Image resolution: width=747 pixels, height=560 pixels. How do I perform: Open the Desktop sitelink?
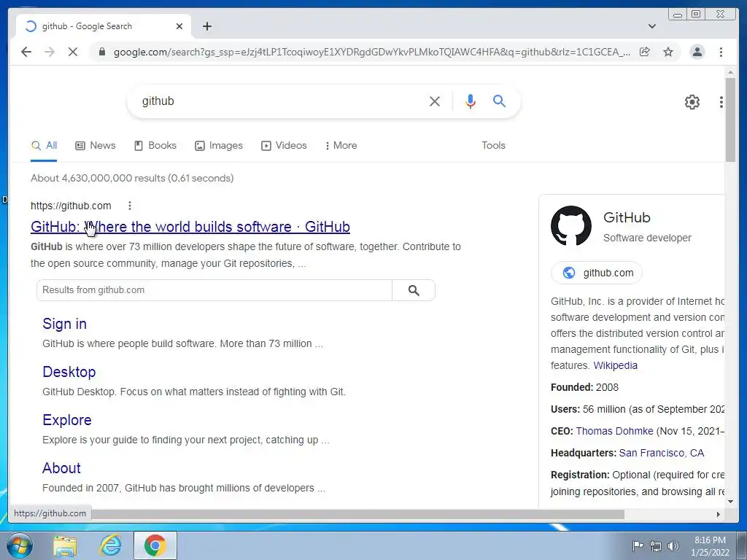pyautogui.click(x=69, y=372)
